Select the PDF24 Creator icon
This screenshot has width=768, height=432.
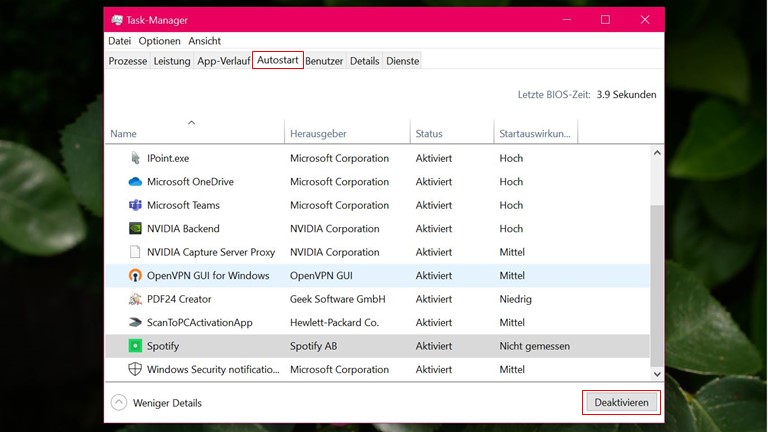click(136, 299)
